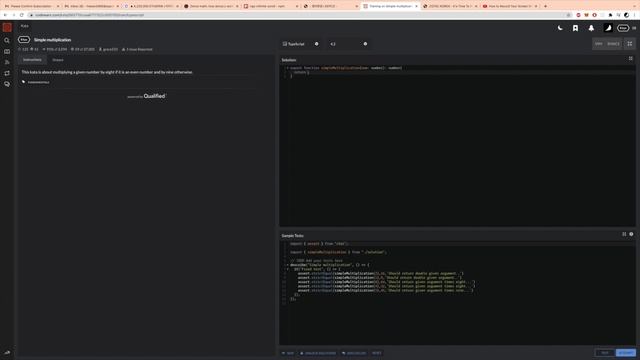Click browser back arrow
Viewport: 640px width, 360px height.
click(5, 15)
